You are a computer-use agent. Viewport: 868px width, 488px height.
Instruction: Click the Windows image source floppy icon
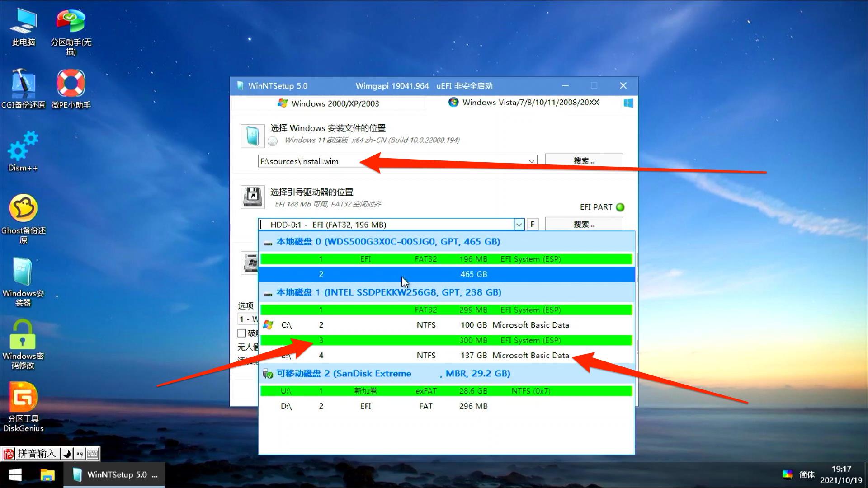point(252,135)
